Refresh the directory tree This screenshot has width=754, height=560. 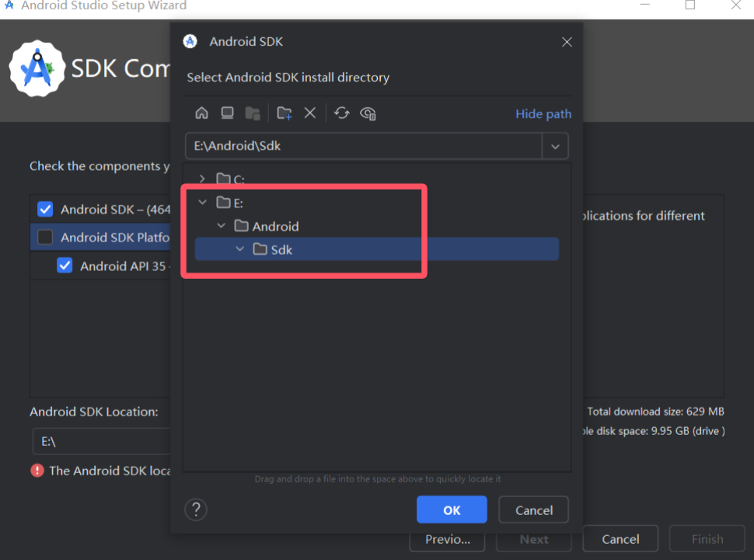(342, 113)
